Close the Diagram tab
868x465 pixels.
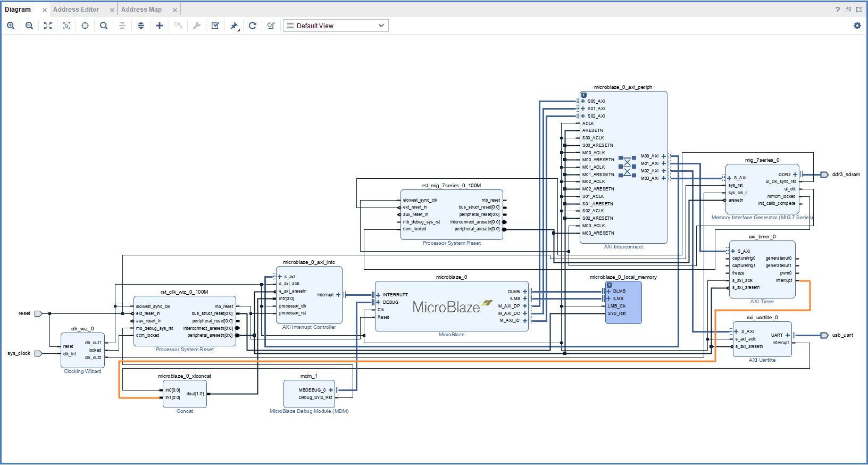pyautogui.click(x=45, y=10)
